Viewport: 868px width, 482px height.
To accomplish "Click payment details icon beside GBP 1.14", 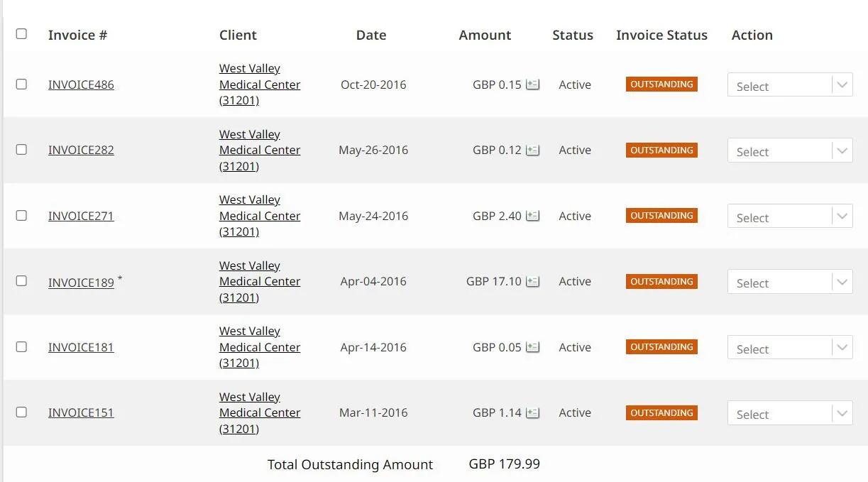I will 532,413.
